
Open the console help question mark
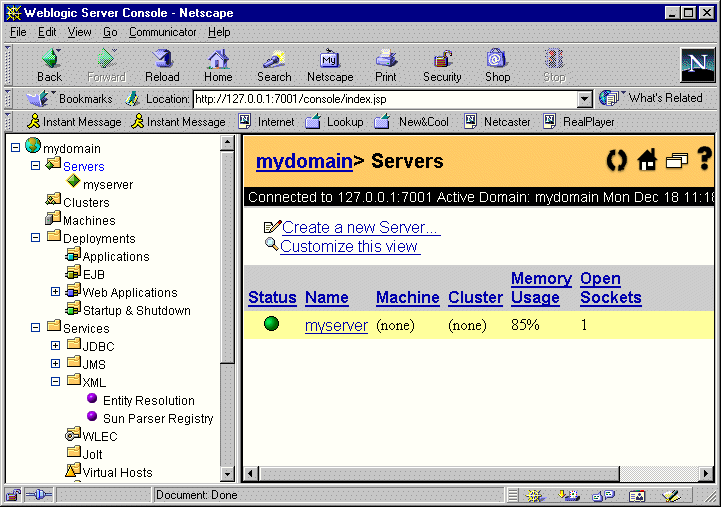[x=704, y=159]
